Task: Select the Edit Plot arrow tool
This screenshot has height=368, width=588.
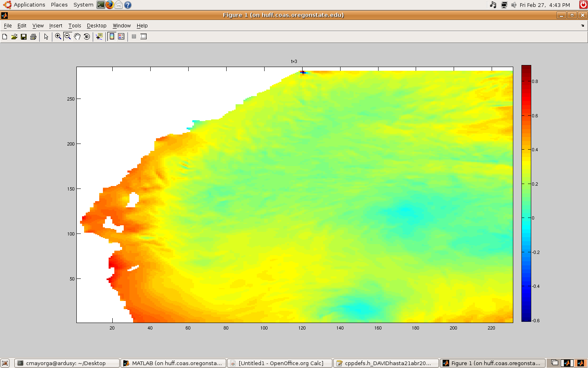Action: (x=46, y=37)
